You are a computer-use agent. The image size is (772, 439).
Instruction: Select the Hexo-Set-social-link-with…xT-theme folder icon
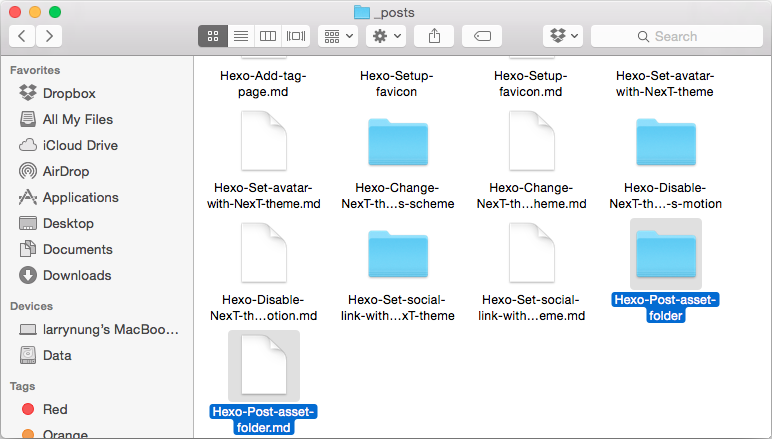(398, 254)
